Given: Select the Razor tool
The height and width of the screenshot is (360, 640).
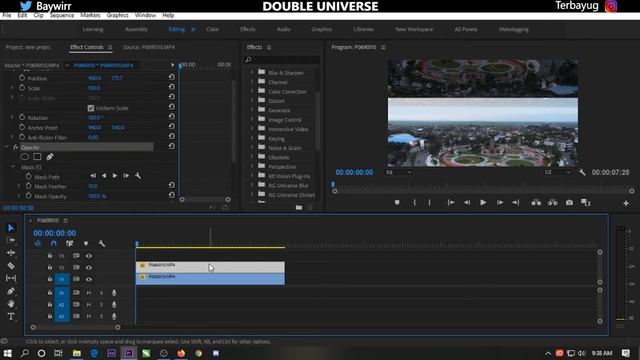Looking at the screenshot, I should (11, 266).
